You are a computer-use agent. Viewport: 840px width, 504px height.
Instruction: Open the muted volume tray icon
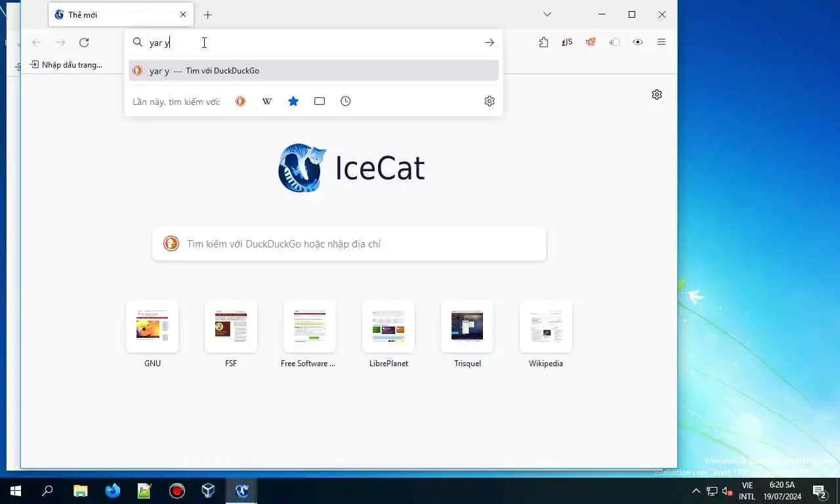(727, 491)
